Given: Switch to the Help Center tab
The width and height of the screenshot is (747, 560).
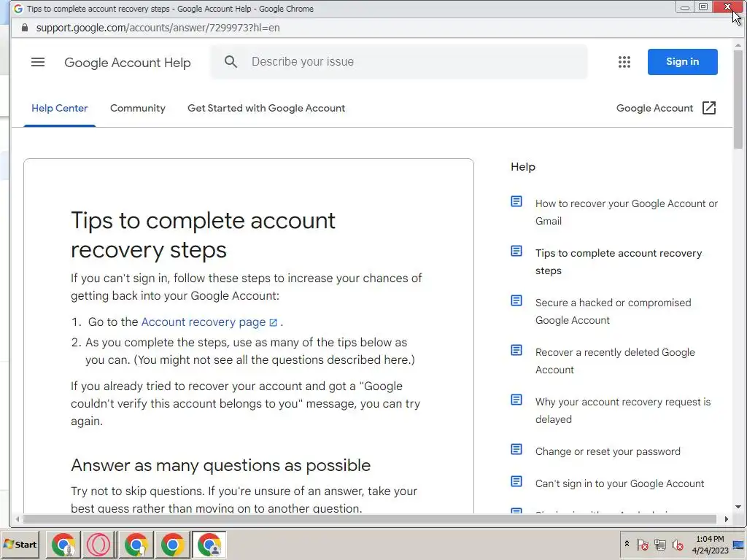Looking at the screenshot, I should pyautogui.click(x=60, y=108).
